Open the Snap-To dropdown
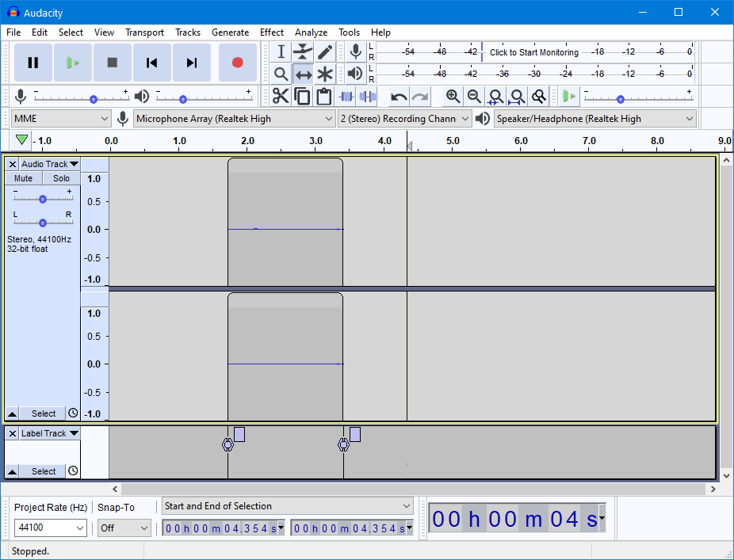This screenshot has height=560, width=734. (124, 528)
